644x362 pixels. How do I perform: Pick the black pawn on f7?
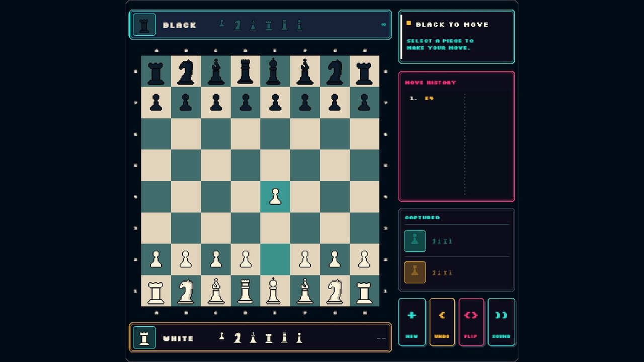click(305, 103)
